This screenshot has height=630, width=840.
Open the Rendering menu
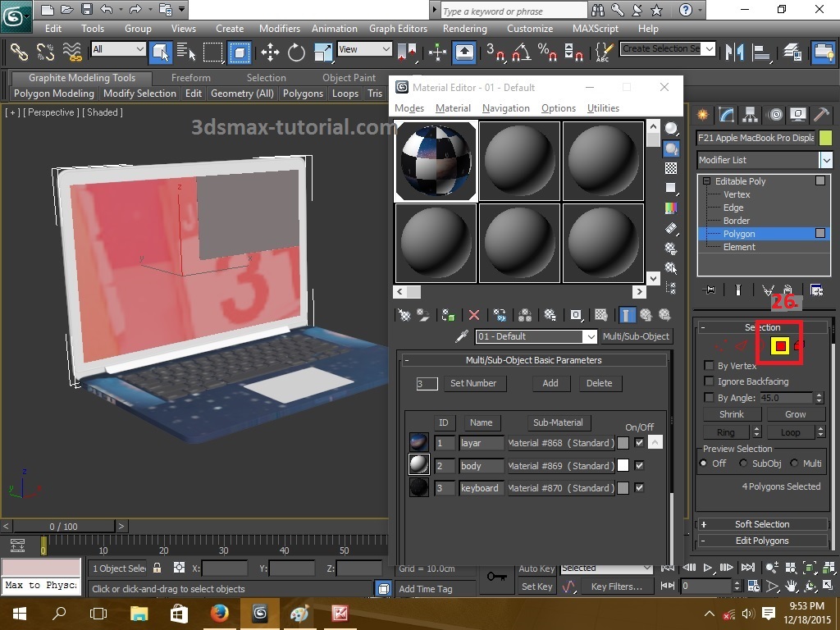point(464,28)
